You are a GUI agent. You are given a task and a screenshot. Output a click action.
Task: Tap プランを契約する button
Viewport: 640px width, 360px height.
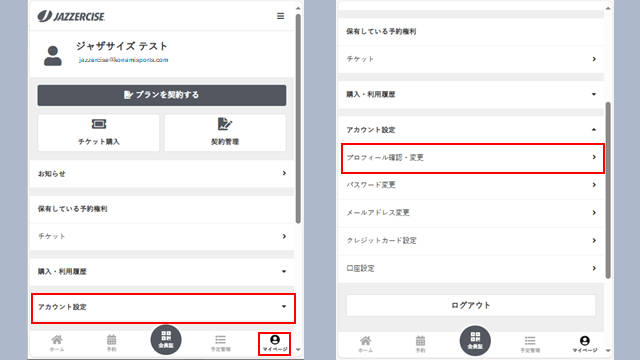point(162,95)
